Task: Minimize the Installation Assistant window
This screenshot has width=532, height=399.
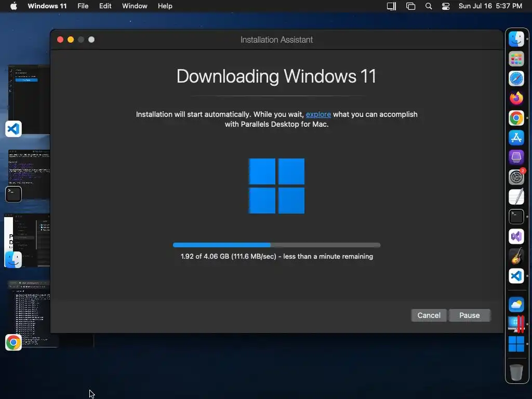Action: click(x=71, y=39)
